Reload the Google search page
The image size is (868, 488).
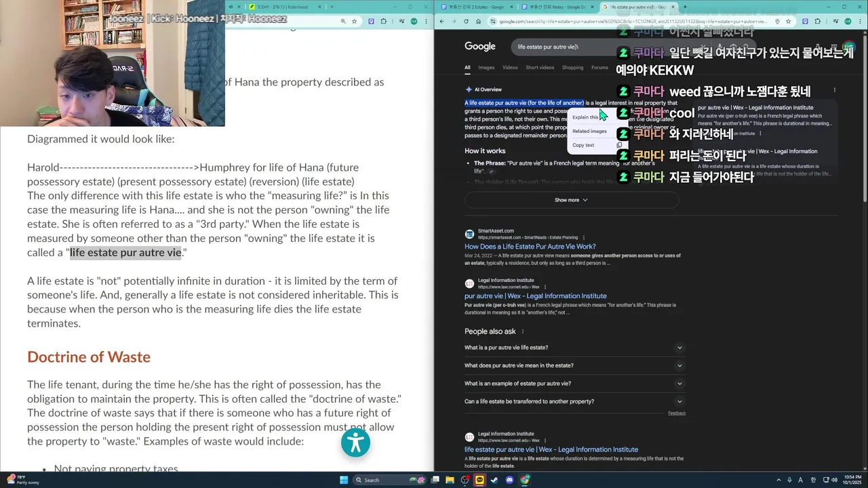point(466,21)
